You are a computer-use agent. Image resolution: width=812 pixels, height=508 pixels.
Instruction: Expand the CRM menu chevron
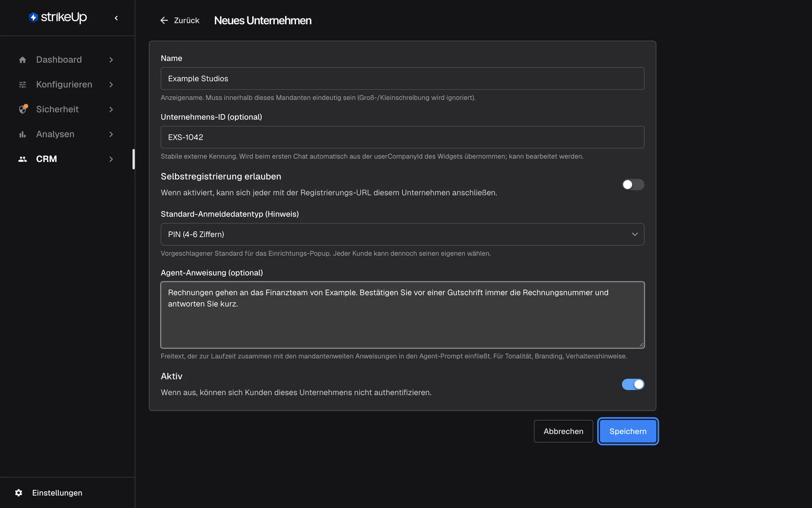tap(111, 159)
